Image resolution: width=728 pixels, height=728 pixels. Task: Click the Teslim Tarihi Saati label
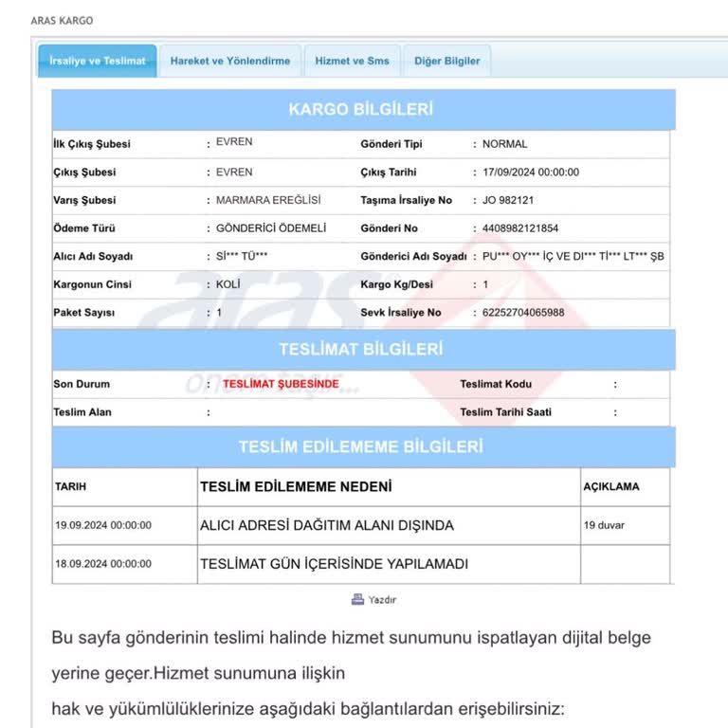[x=505, y=412]
